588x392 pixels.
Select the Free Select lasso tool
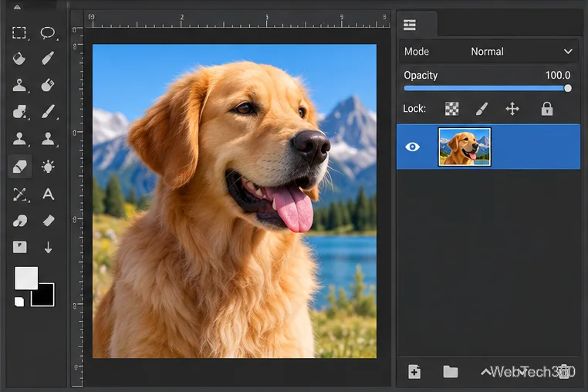tap(48, 32)
